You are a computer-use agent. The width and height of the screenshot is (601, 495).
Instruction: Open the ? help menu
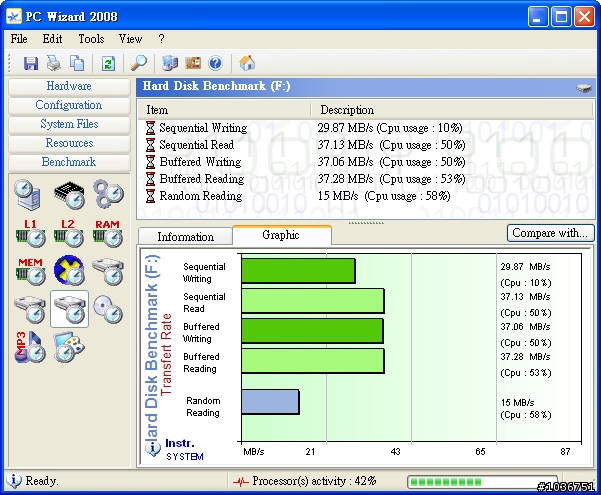click(x=161, y=39)
